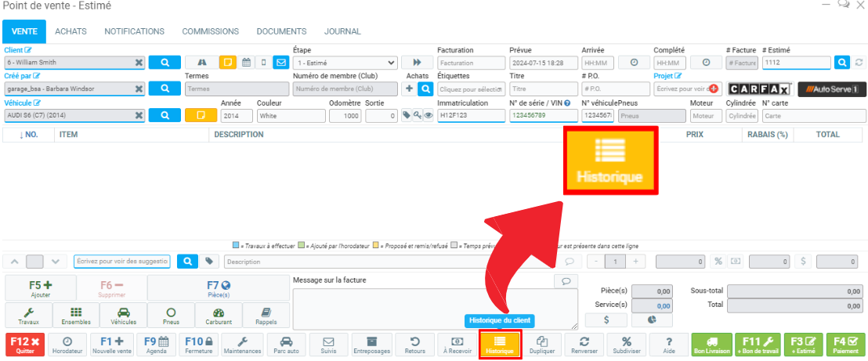Click the N° de série / VIN field
868x361 pixels.
[x=541, y=116]
